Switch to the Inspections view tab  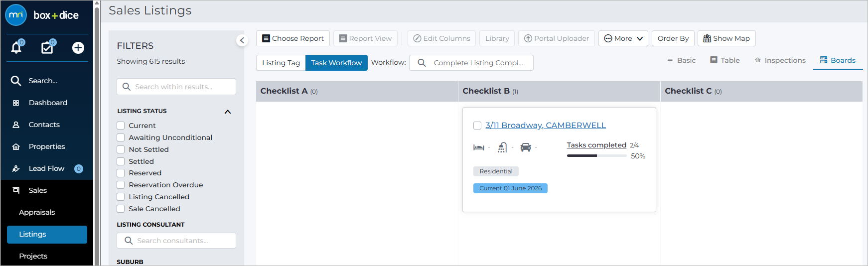click(x=780, y=60)
